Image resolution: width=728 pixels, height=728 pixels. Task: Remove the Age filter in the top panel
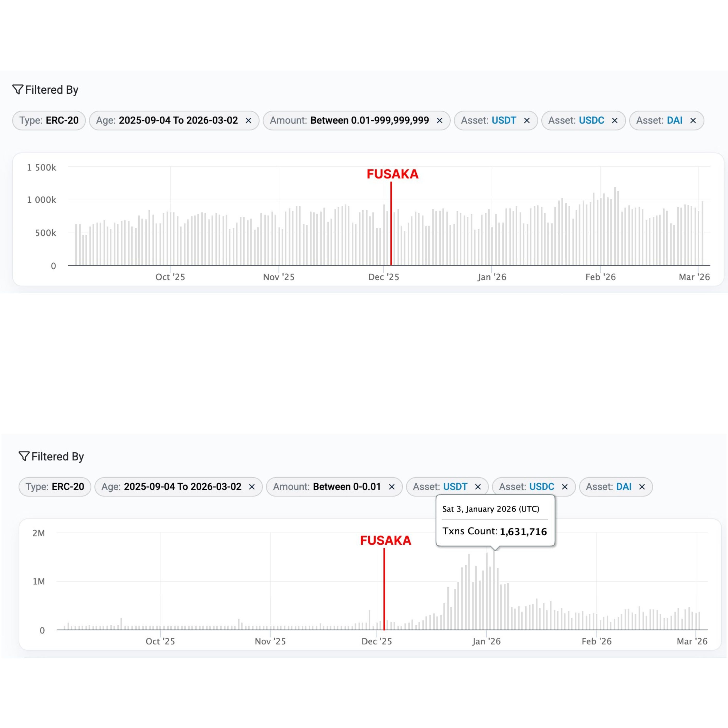tap(248, 121)
